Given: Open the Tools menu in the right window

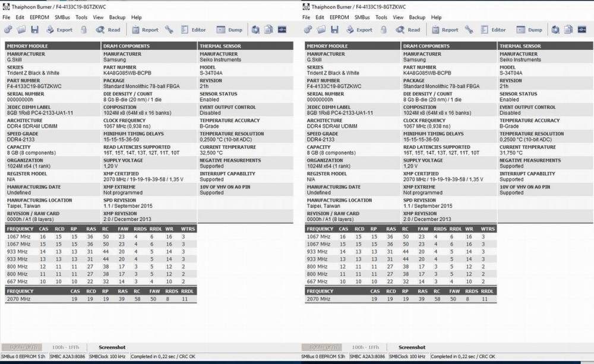Looking at the screenshot, I should (381, 17).
